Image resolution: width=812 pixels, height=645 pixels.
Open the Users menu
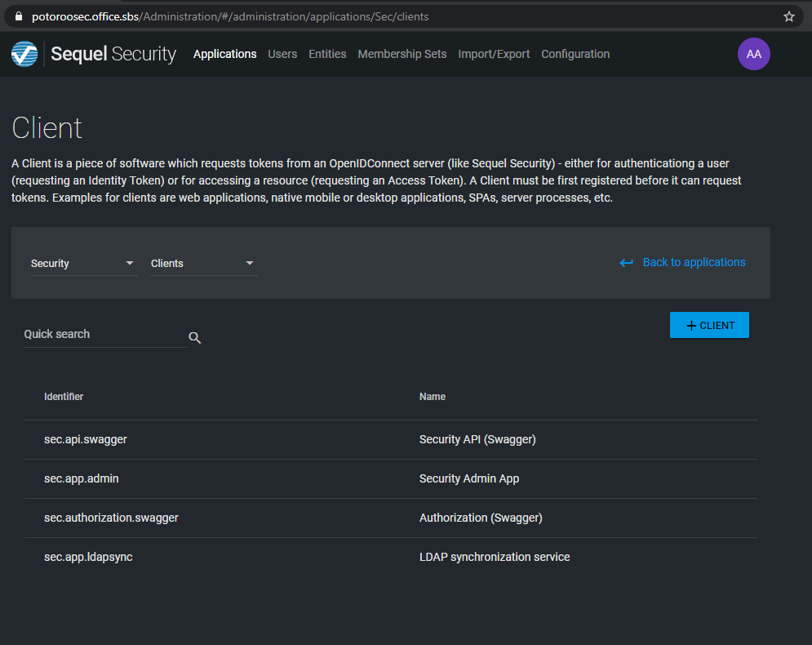click(x=282, y=54)
